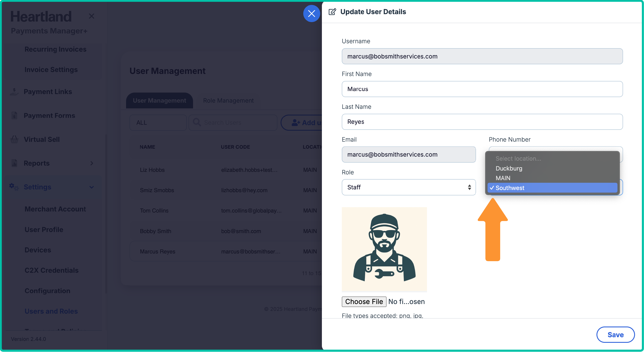This screenshot has height=352, width=644.
Task: Collapse sidebar using X next to Heartland logo
Action: pyautogui.click(x=92, y=16)
